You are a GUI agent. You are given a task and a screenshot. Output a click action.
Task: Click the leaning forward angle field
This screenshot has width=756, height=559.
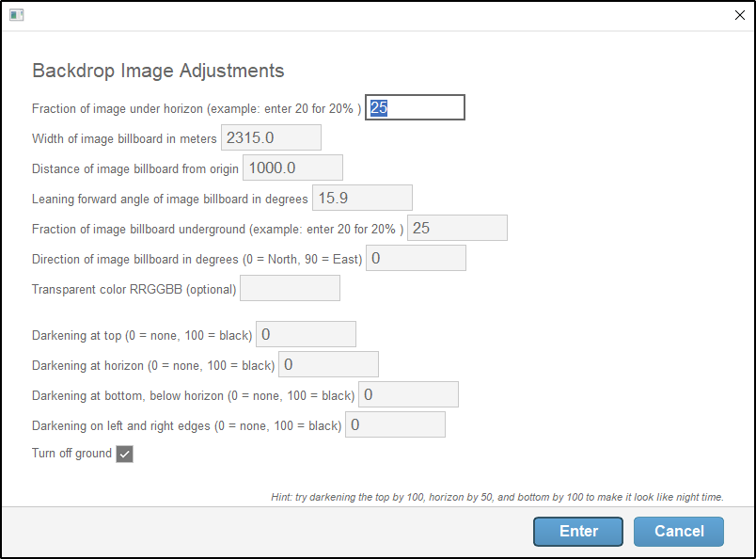[x=362, y=198]
